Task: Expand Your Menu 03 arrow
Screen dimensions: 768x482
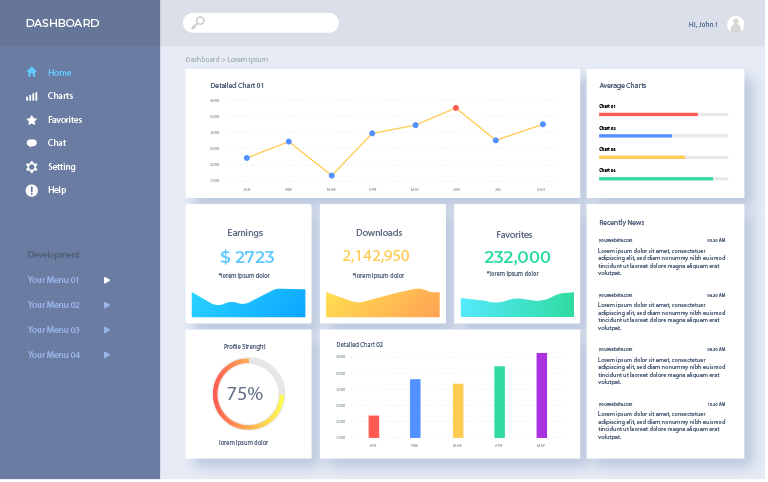Action: point(107,330)
